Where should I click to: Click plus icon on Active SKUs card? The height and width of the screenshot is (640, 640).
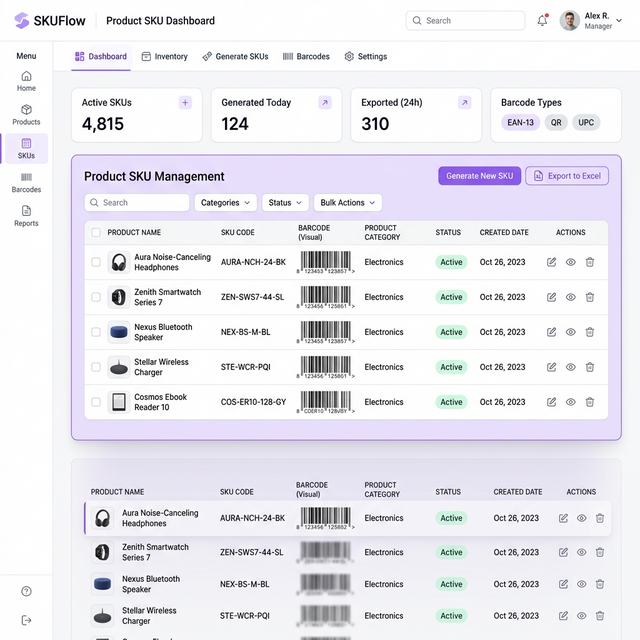185,102
